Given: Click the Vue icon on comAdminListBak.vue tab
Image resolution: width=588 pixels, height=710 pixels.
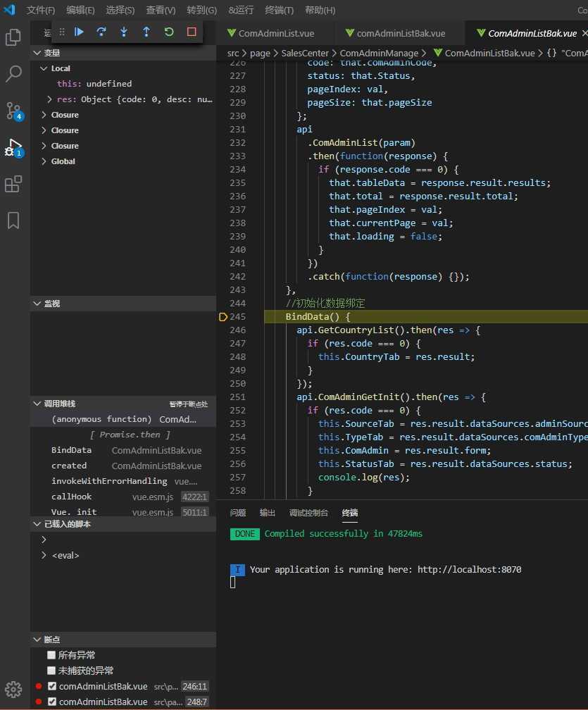Looking at the screenshot, I should [349, 33].
